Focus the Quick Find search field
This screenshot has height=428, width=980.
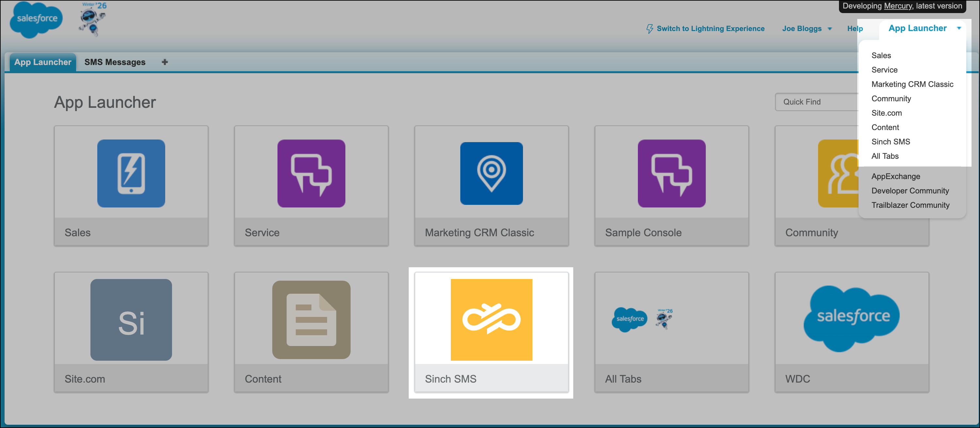pos(817,102)
